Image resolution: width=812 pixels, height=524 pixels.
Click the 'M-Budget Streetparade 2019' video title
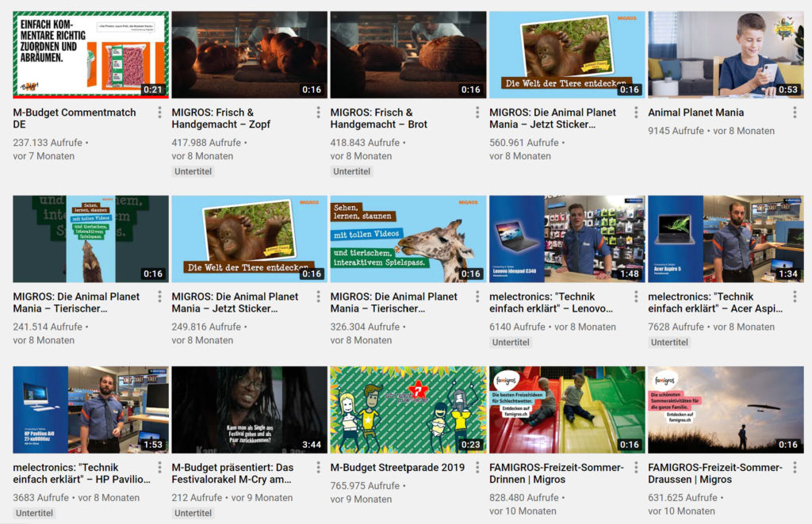[x=397, y=468]
